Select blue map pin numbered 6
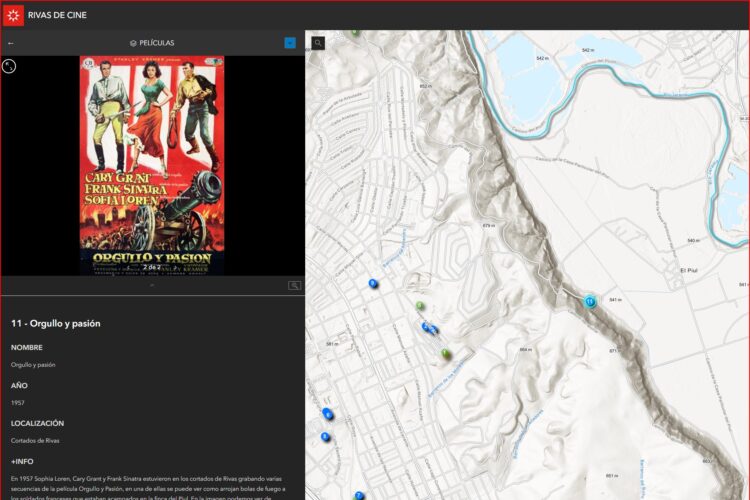Image resolution: width=750 pixels, height=500 pixels. click(327, 413)
